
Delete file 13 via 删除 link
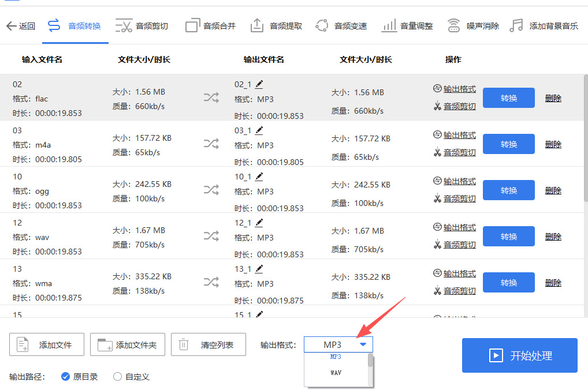pos(553,283)
